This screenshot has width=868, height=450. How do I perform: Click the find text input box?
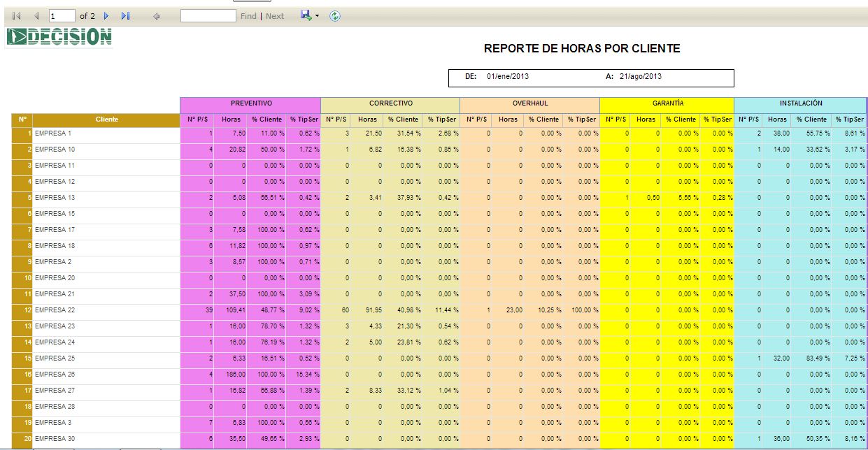208,15
